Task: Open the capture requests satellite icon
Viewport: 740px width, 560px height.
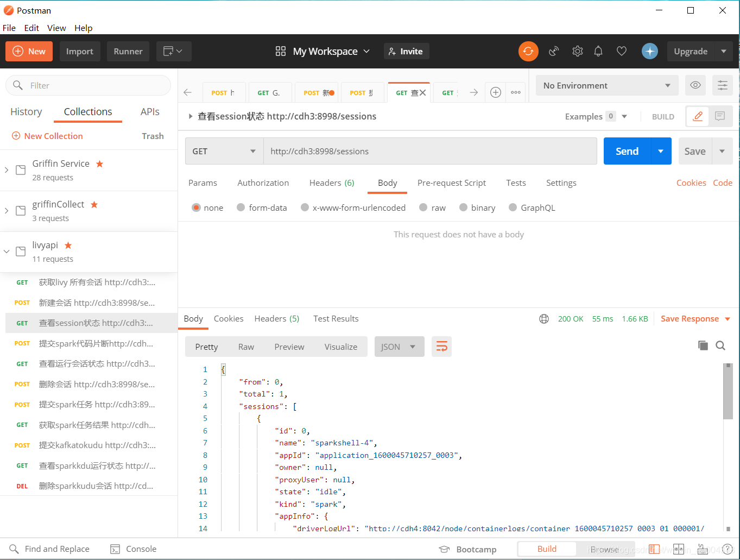Action: (554, 51)
